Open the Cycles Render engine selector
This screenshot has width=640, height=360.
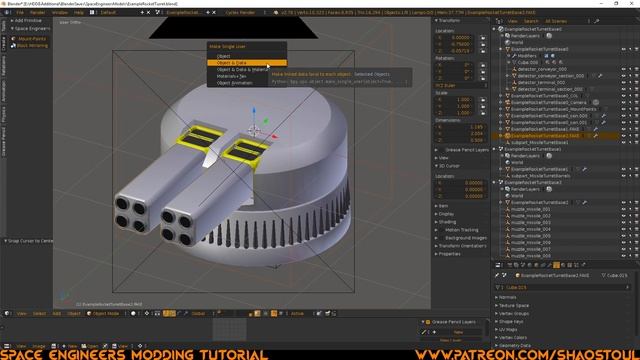tap(244, 13)
